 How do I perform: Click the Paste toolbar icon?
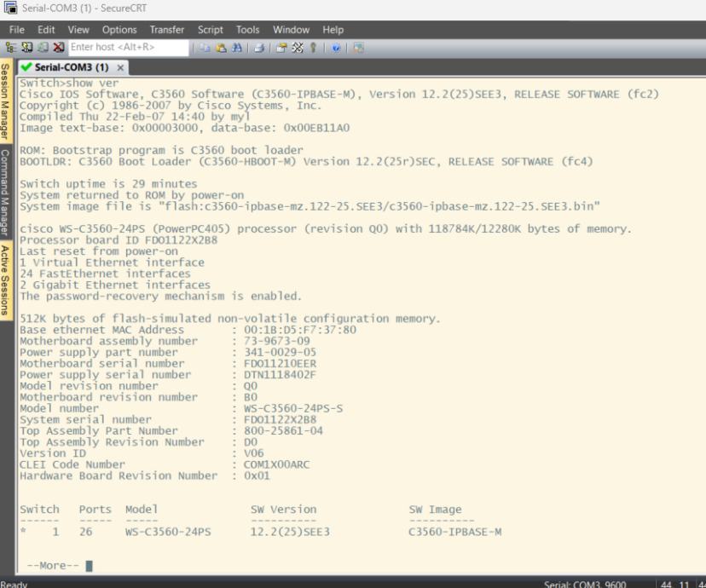pos(221,48)
